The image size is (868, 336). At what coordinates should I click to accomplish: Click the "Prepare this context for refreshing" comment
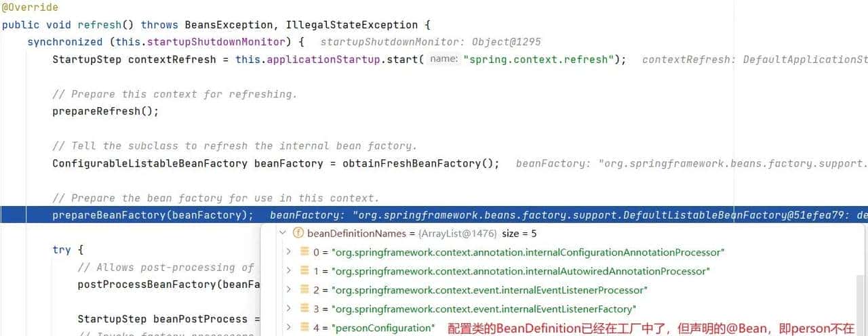[x=175, y=94]
